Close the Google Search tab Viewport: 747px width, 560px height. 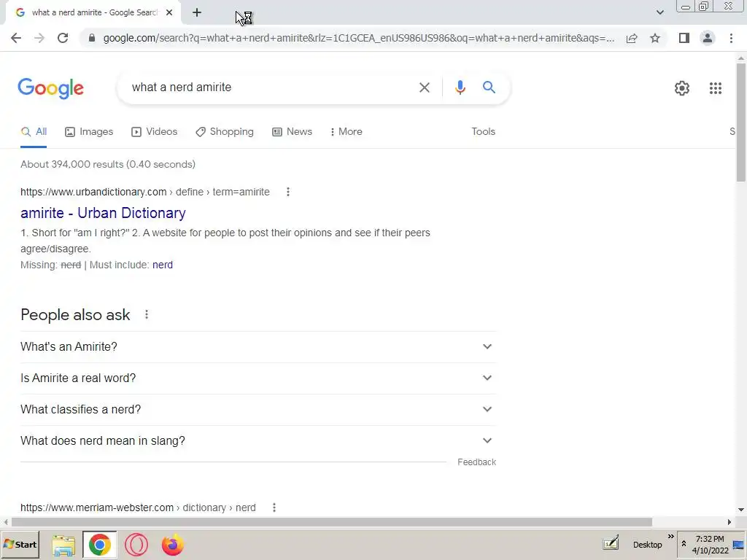169,13
